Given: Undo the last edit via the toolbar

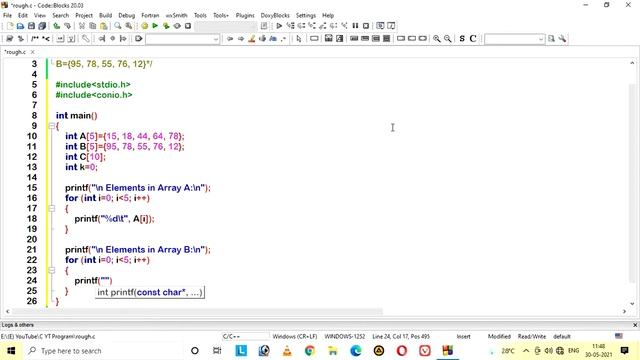Looking at the screenshot, I should point(56,26).
